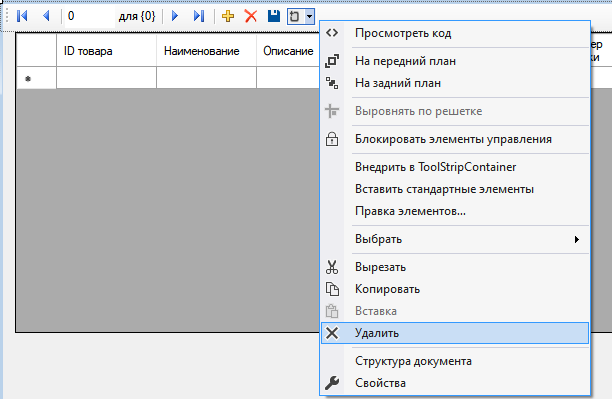The image size is (612, 399).
Task: Click 'Описание' column header
Action: (288, 51)
